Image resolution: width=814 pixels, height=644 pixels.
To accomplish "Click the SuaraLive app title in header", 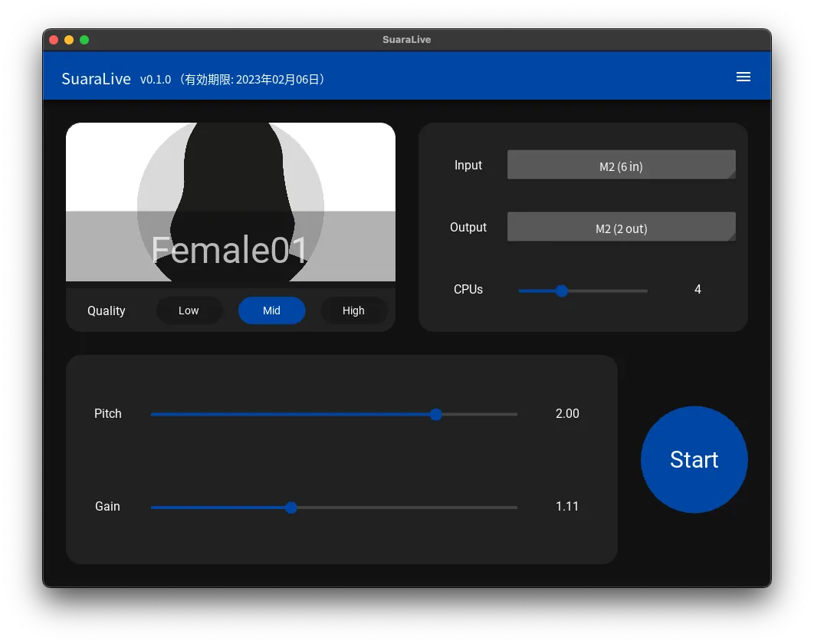I will coord(96,79).
